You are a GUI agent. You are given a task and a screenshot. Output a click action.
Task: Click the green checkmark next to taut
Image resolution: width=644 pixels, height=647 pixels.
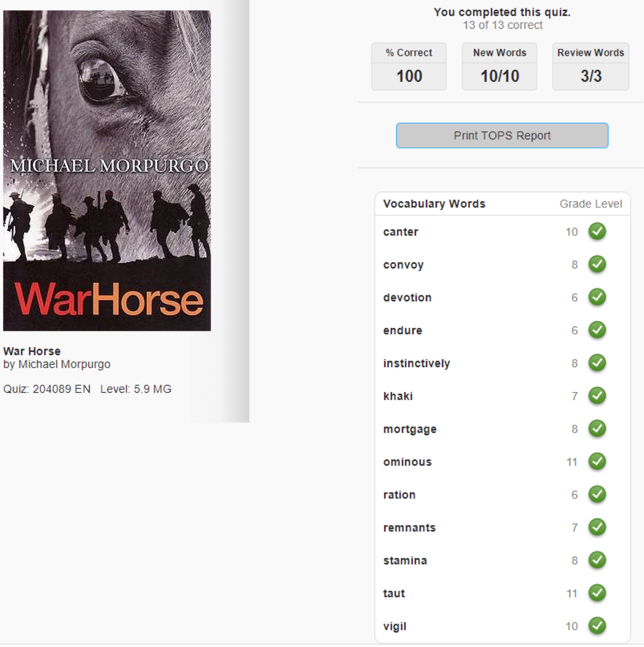point(597,593)
